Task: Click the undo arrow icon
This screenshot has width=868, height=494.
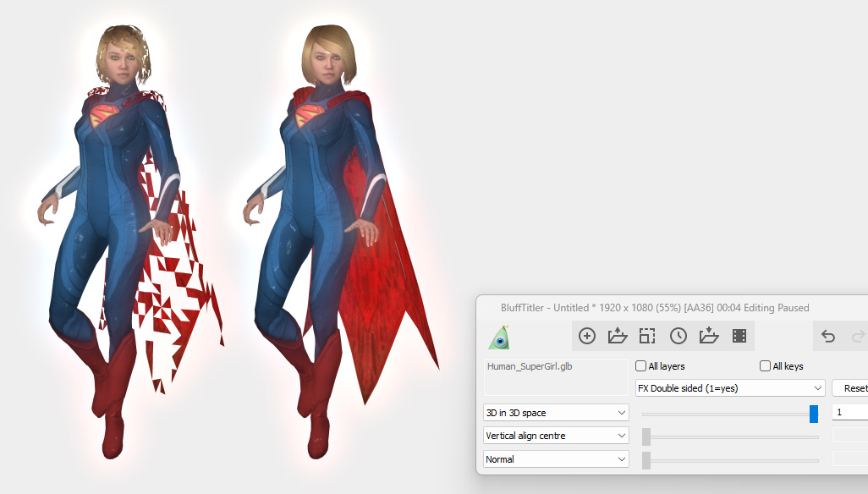Action: pos(828,336)
